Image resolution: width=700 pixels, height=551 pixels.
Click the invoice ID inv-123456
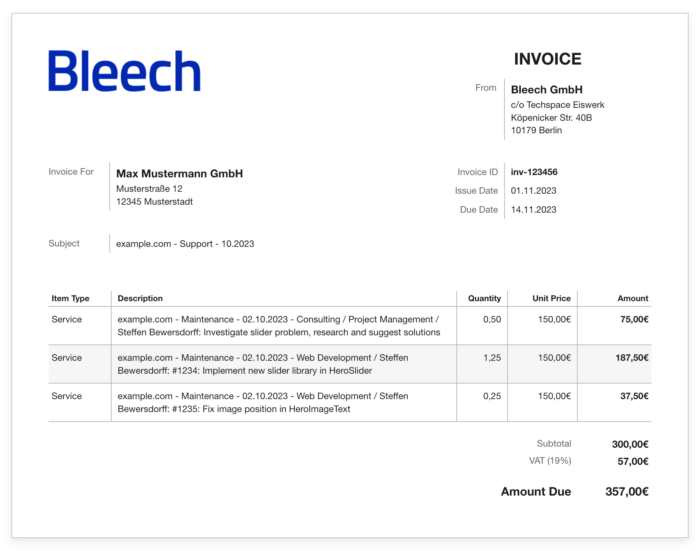point(534,172)
